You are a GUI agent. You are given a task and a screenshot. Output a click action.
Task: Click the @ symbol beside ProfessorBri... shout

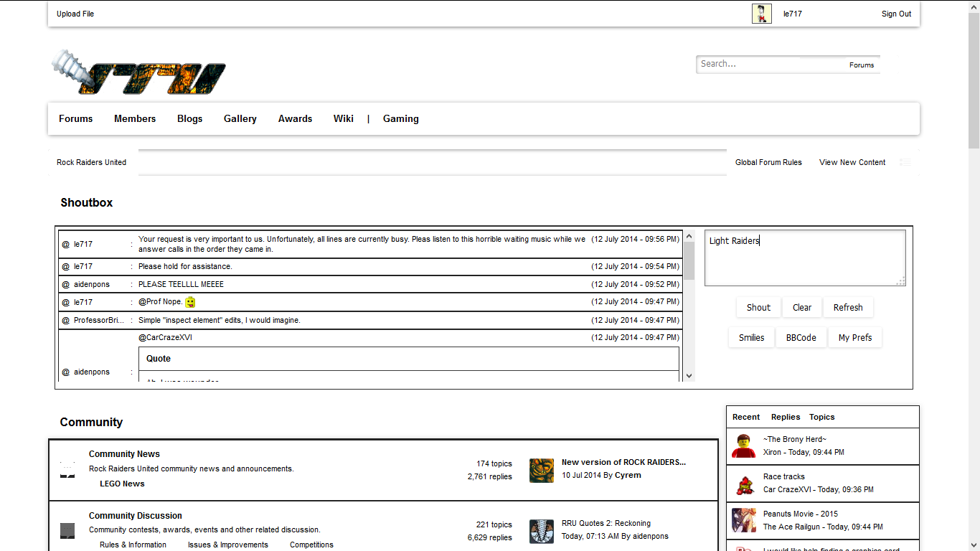coord(65,321)
